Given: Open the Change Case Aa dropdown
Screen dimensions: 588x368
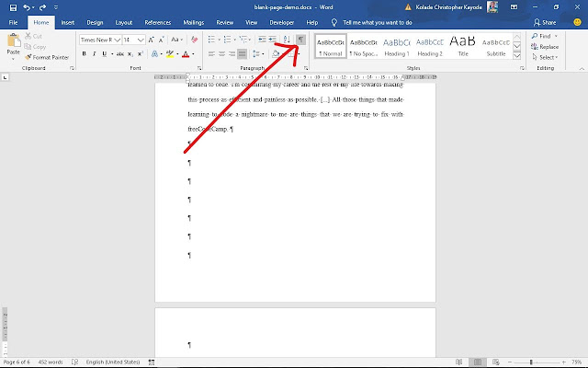Looking at the screenshot, I should tap(176, 40).
